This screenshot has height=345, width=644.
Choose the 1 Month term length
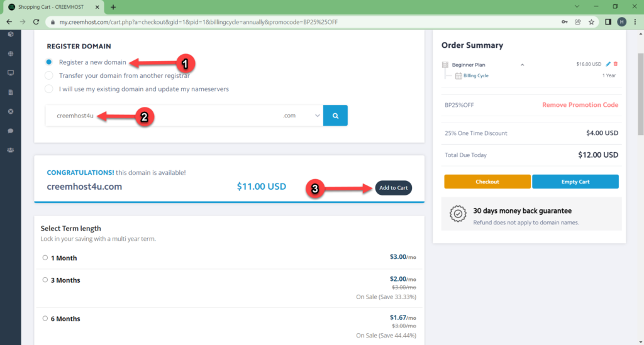[x=45, y=258]
